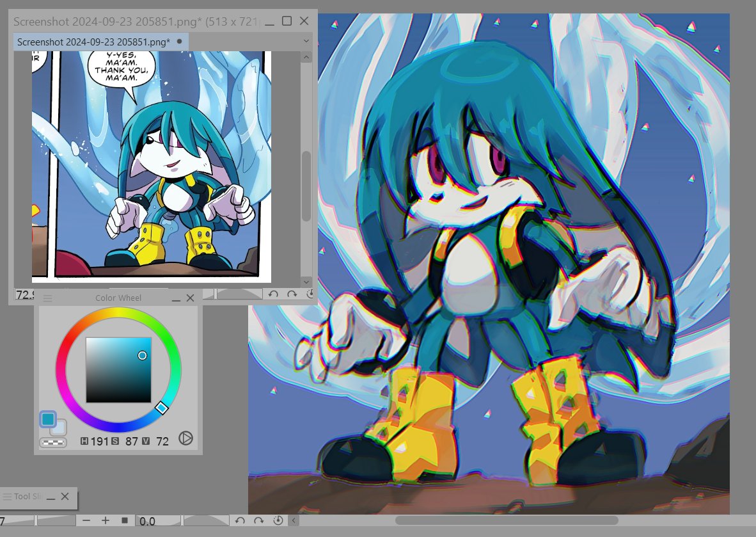This screenshot has width=756, height=537.
Task: Close the Tool panel
Action: click(65, 496)
